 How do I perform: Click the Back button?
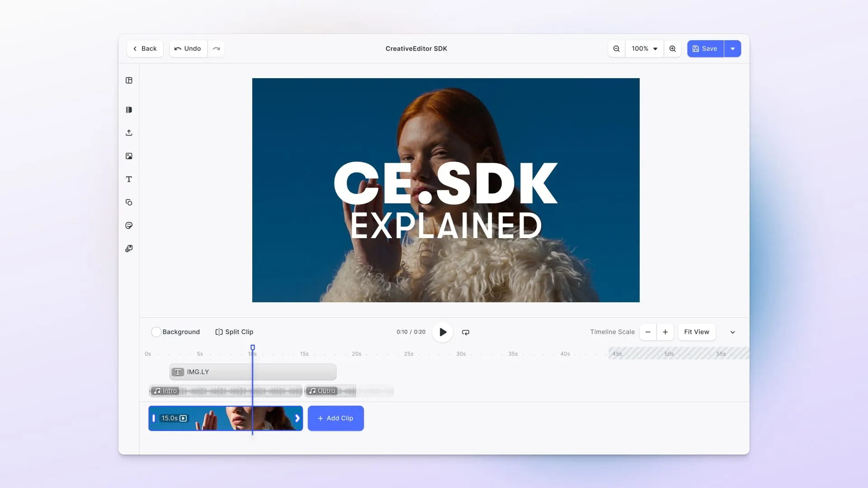145,49
